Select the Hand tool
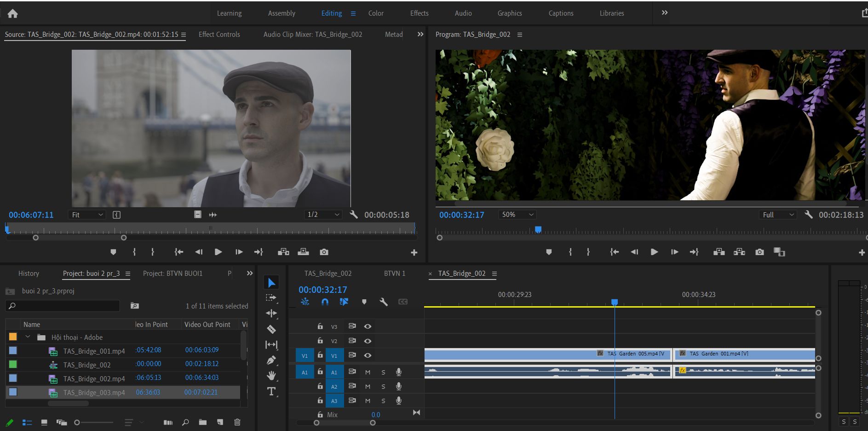Image resolution: width=868 pixels, height=431 pixels. [x=271, y=376]
